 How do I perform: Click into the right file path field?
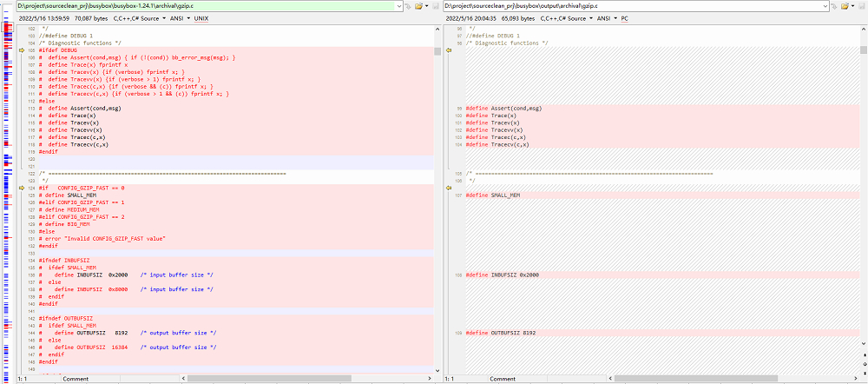tap(634, 6)
